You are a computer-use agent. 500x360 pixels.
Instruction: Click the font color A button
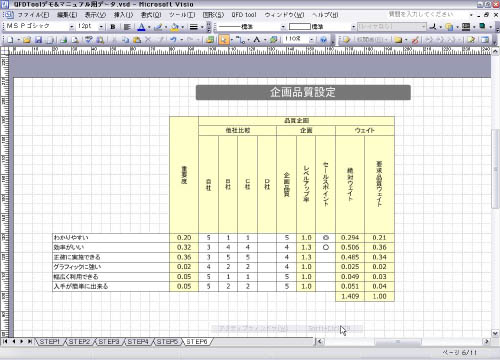point(141,27)
